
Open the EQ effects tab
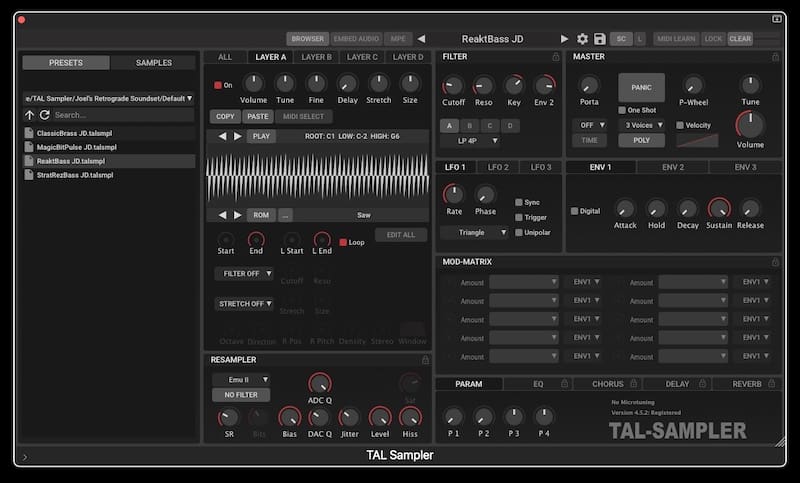[x=538, y=384]
